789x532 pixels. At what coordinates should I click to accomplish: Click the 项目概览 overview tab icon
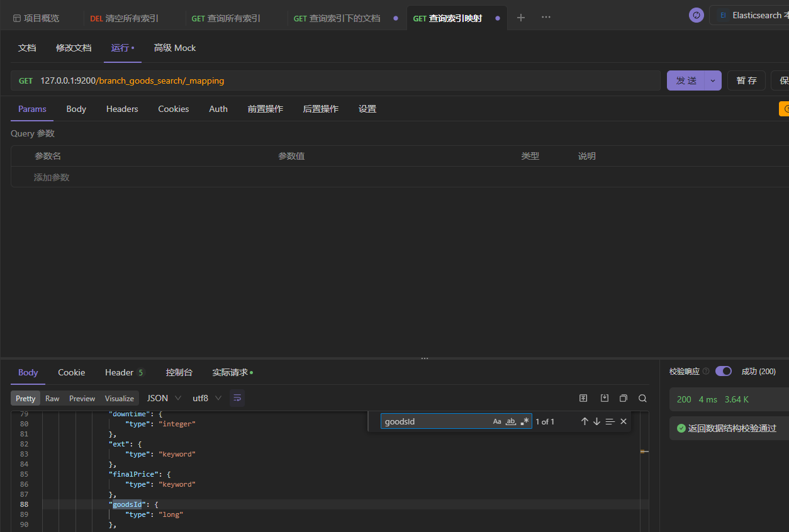(17, 18)
